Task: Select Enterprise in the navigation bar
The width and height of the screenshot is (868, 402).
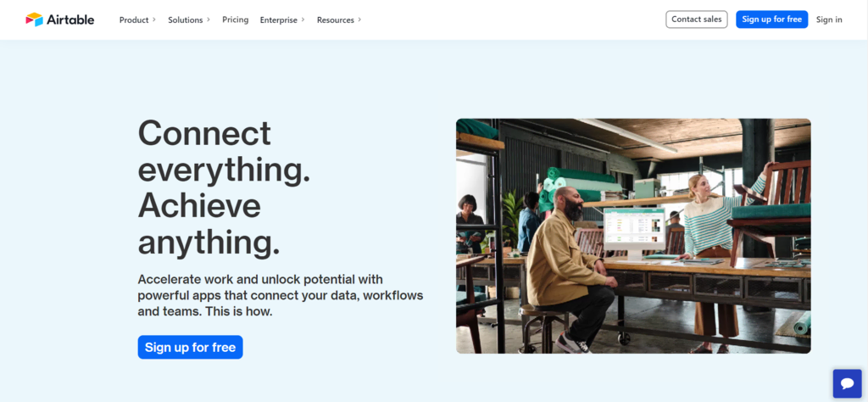Action: (x=278, y=20)
